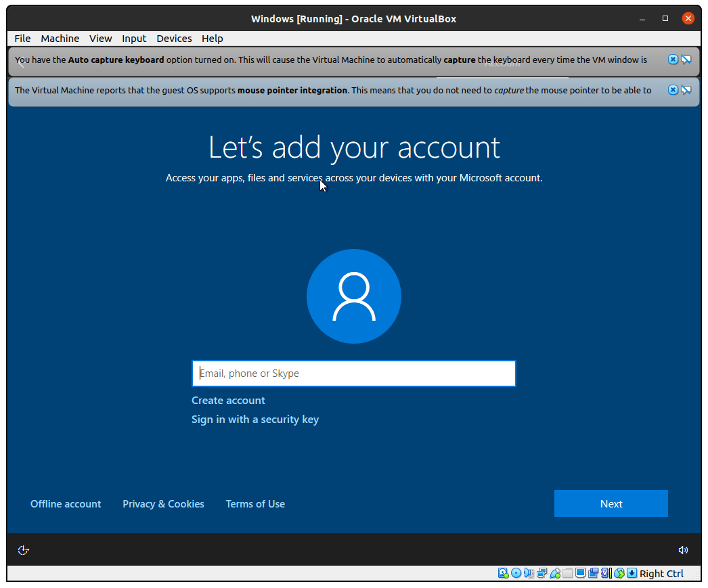Screen dimensions: 708x588
Task: Open the Machine menu
Action: pyautogui.click(x=60, y=39)
